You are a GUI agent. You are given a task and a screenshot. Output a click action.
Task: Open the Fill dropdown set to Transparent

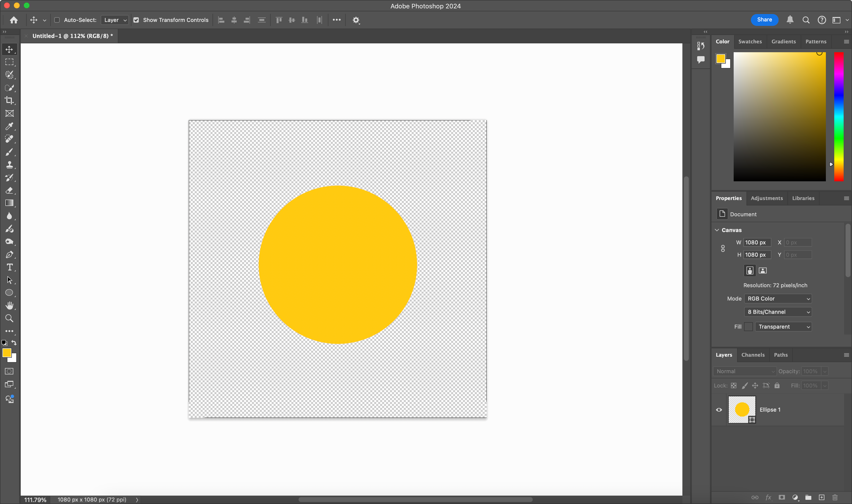tap(783, 326)
